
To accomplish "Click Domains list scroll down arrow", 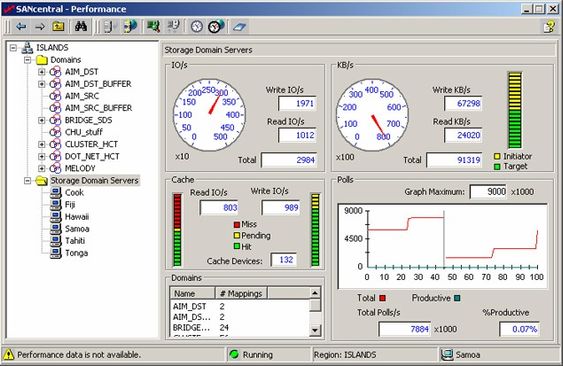I will (315, 330).
